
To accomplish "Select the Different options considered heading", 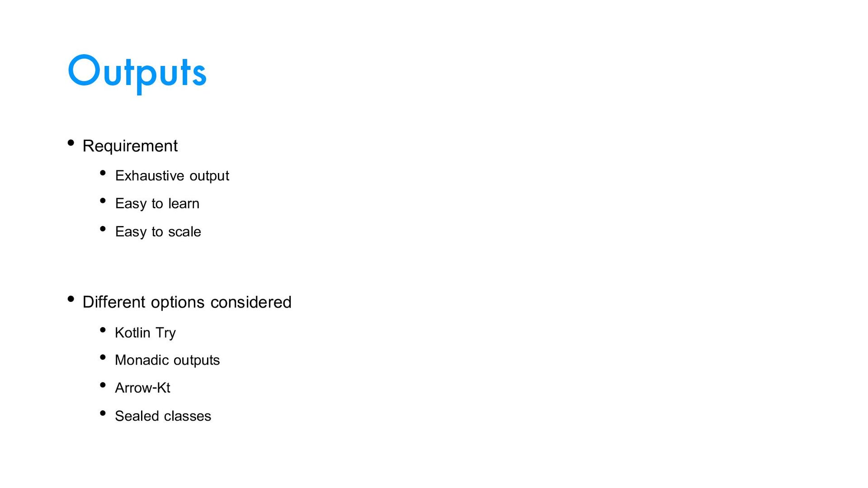I will 187,302.
